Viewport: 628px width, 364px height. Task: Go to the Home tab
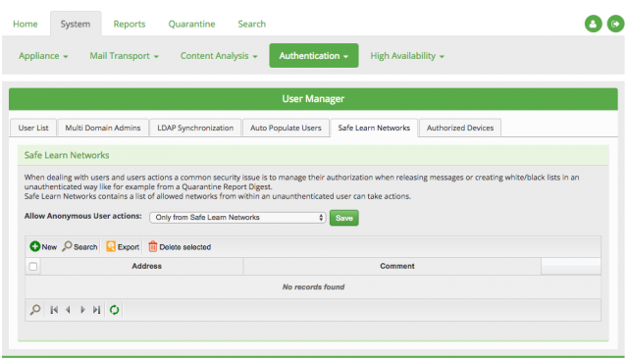pos(26,24)
